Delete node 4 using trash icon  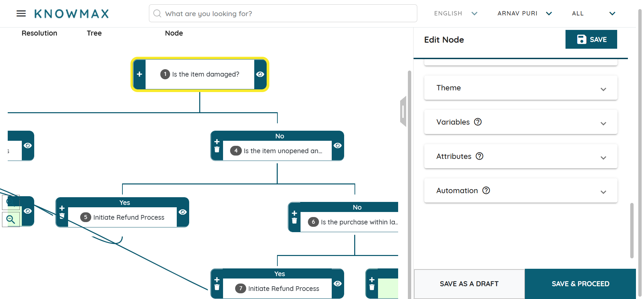tap(217, 150)
